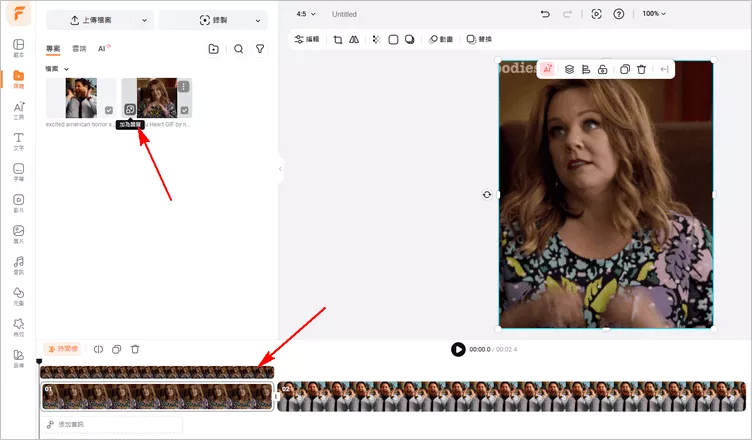Viewport: 752px width, 440px height.
Task: Select scene 01 clip in timeline
Action: 157,396
